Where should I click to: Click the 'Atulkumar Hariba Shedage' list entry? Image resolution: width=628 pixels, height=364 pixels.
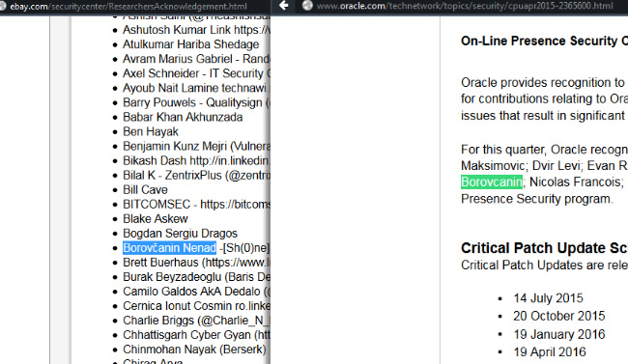190,44
